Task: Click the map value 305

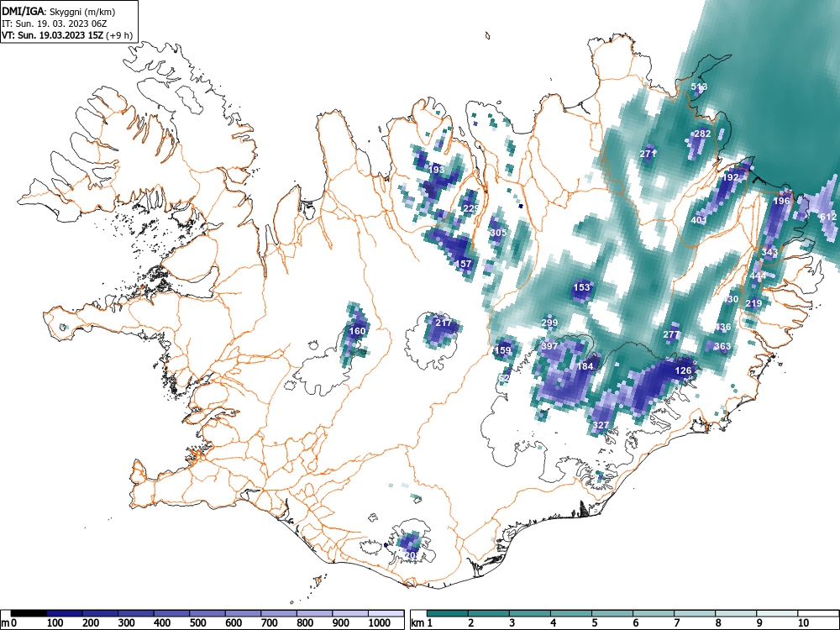Action: (x=498, y=233)
